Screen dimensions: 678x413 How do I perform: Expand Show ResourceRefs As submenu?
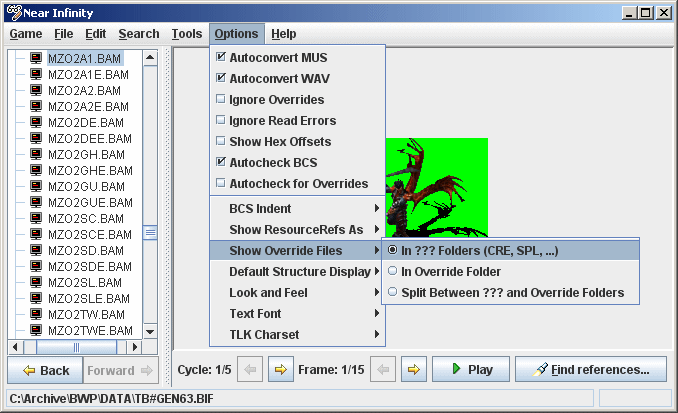[297, 229]
